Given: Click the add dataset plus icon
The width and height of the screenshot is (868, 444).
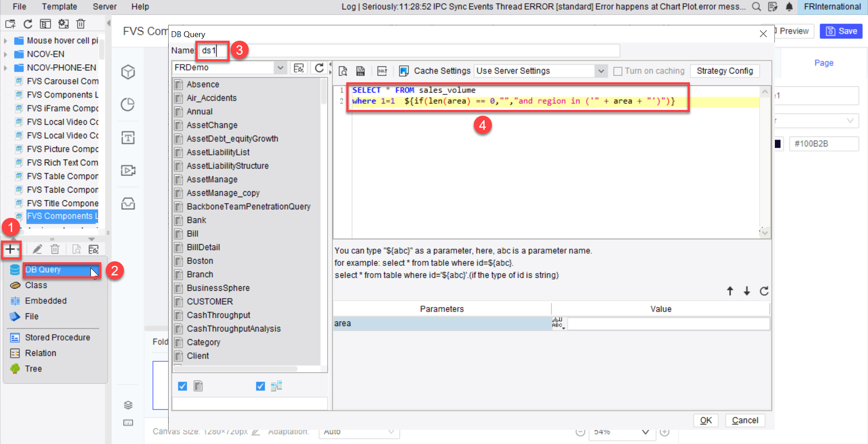Looking at the screenshot, I should point(11,249).
